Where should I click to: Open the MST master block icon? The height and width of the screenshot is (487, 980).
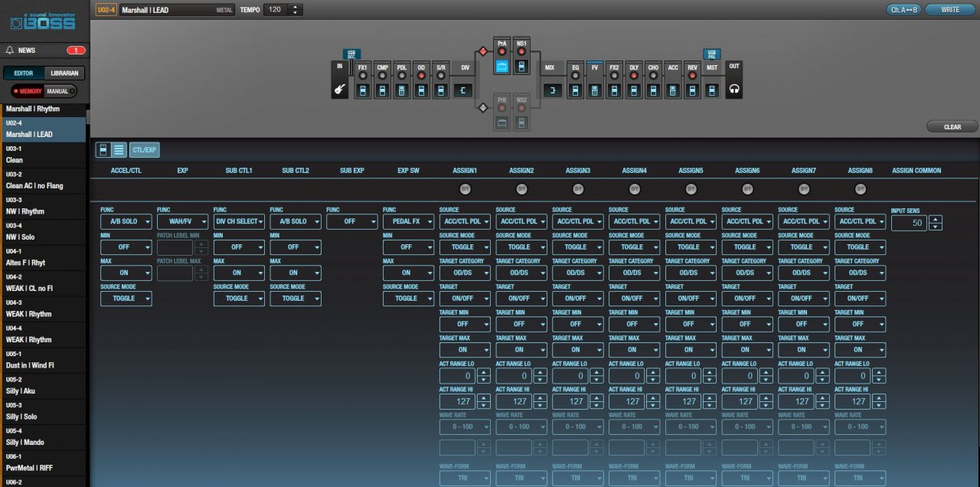pos(713,91)
